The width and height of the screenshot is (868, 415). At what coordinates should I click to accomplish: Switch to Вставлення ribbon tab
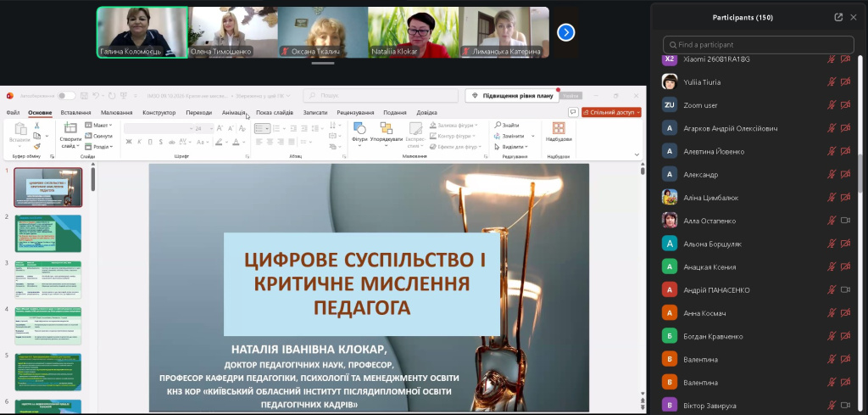[x=75, y=113]
